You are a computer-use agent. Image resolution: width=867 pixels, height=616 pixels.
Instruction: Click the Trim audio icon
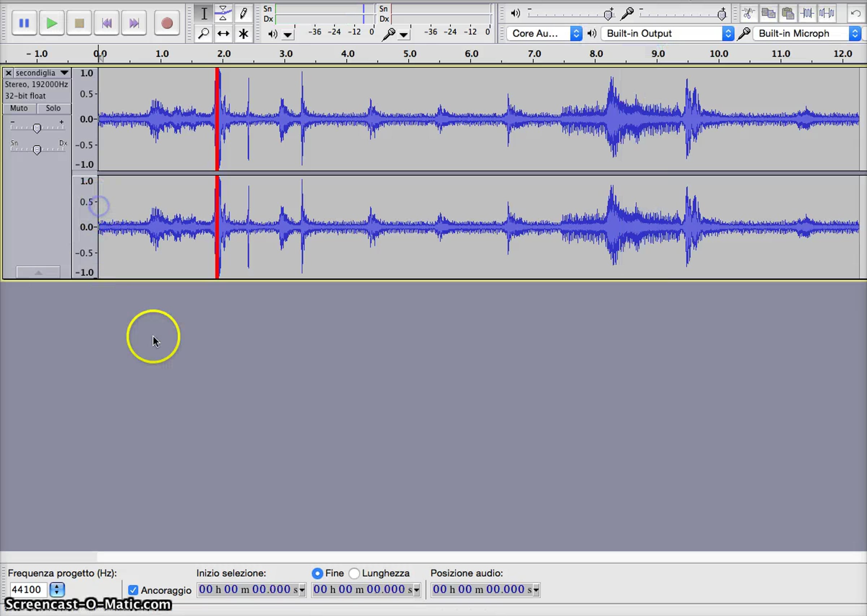[807, 14]
